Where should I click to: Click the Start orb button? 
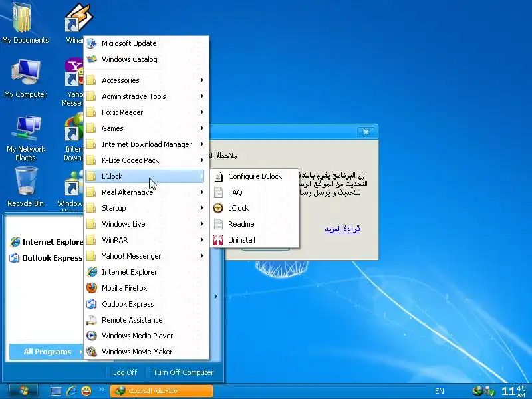(x=24, y=391)
